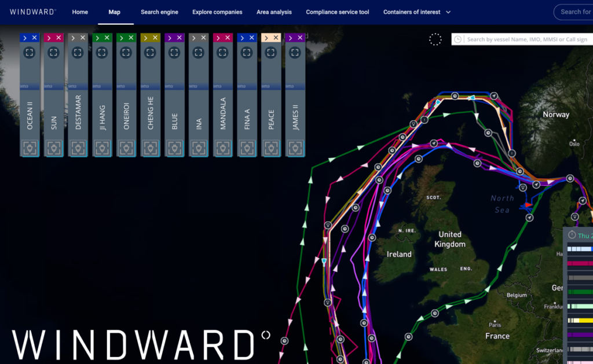Open Compliance service tool
The width and height of the screenshot is (593, 364).
[338, 12]
